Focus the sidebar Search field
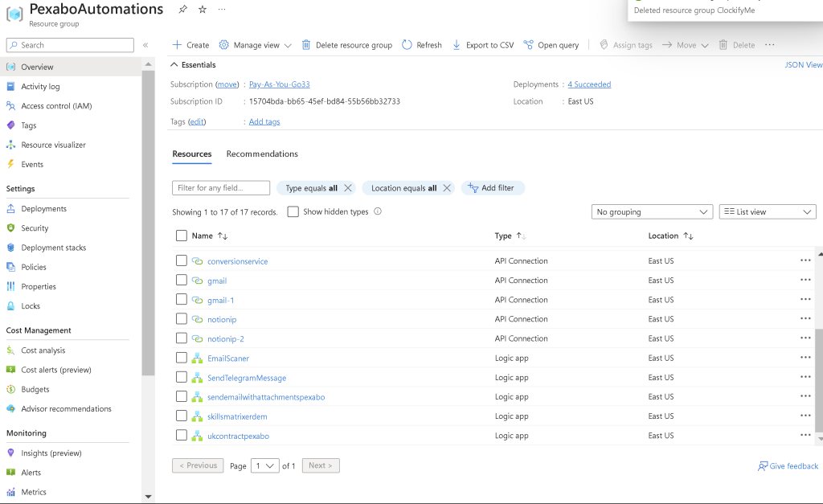 tap(71, 45)
